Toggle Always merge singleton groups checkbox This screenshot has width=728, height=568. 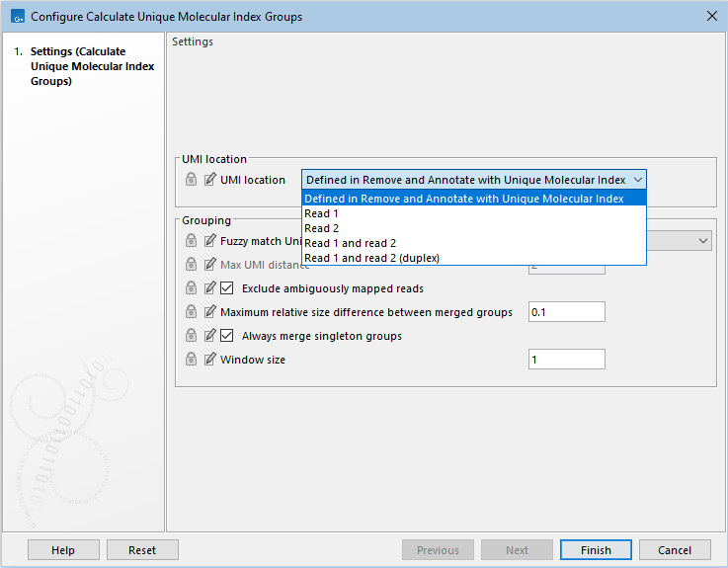[227, 336]
